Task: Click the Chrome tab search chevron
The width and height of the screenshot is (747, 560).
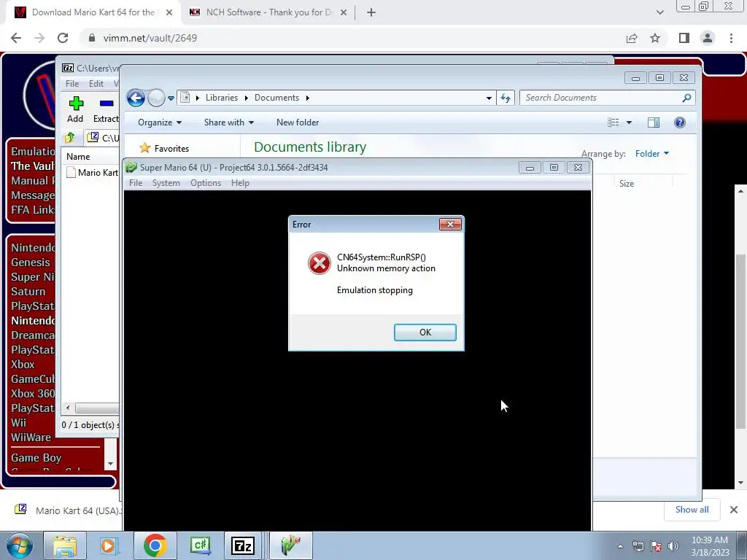Action: (x=659, y=12)
